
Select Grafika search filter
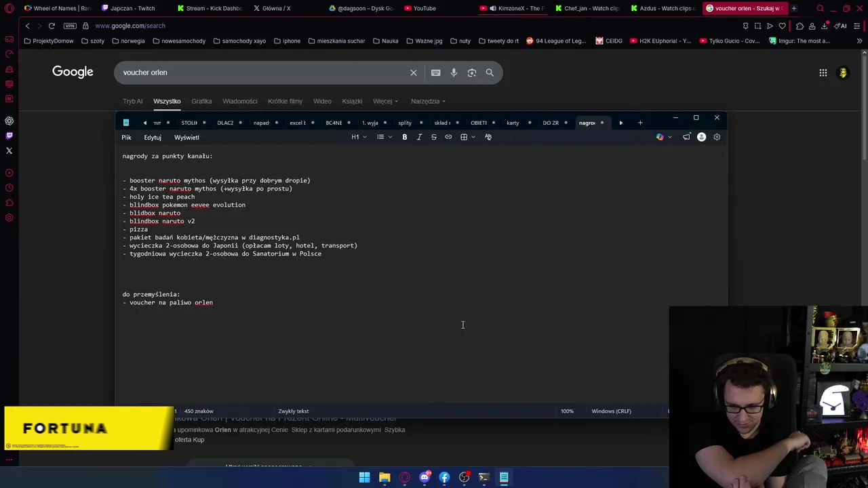(x=201, y=101)
